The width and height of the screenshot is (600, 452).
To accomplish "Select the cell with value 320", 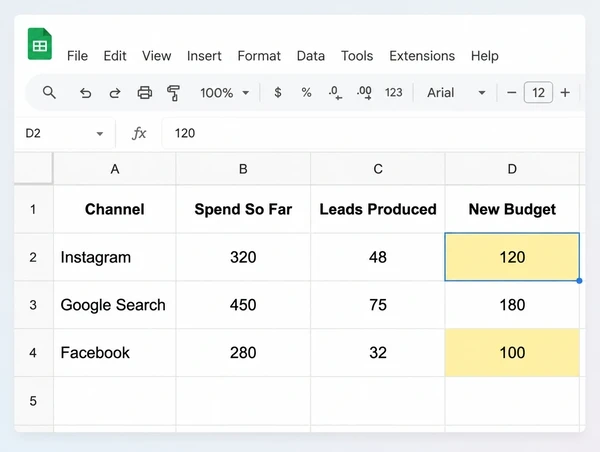I will [243, 257].
